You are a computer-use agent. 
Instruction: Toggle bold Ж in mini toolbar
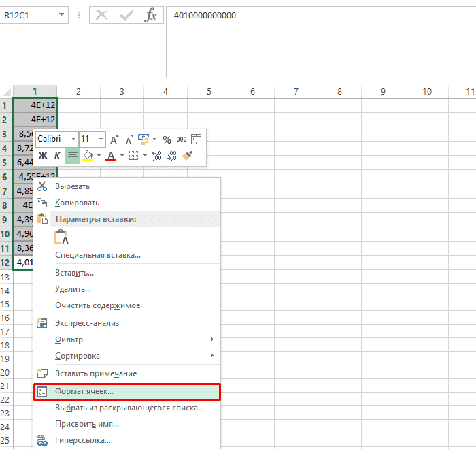point(42,156)
